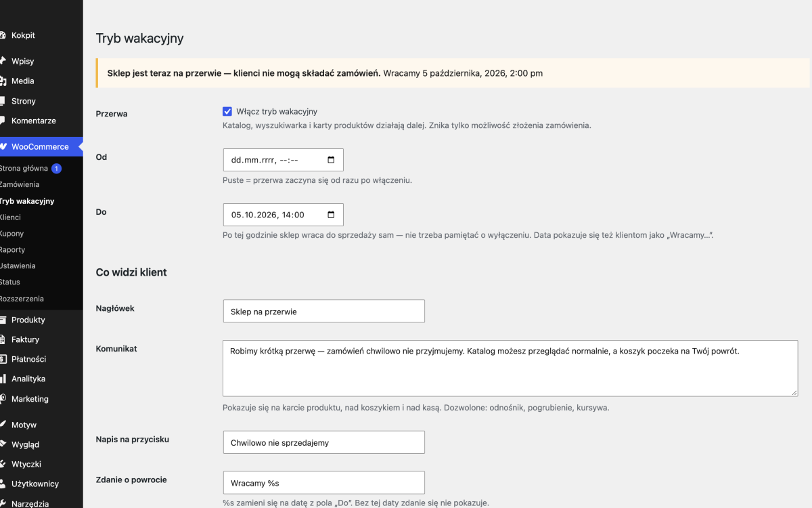
Task: Uncheck the Włącz tryb wakacyjny checkbox
Action: pos(227,111)
